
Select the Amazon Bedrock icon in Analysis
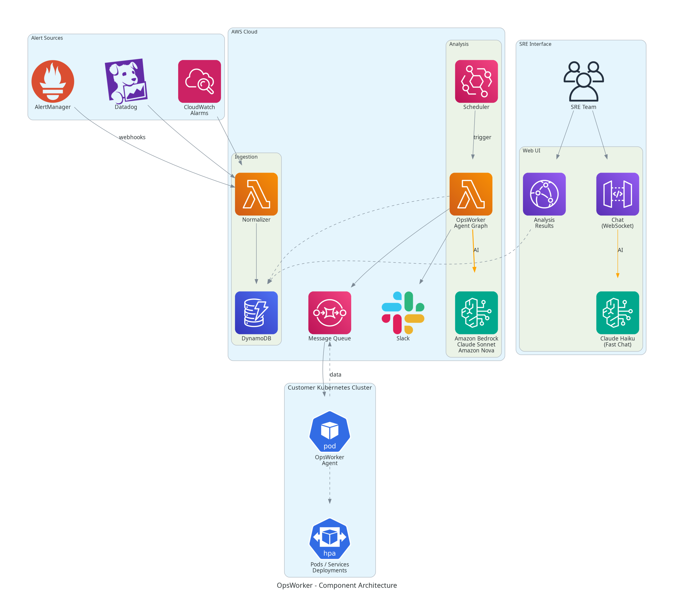[476, 313]
